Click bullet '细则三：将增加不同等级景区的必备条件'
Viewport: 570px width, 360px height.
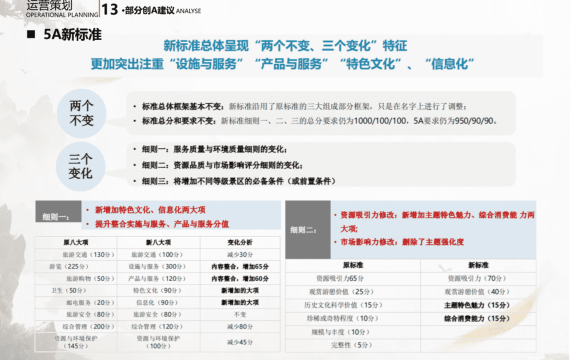click(x=238, y=181)
